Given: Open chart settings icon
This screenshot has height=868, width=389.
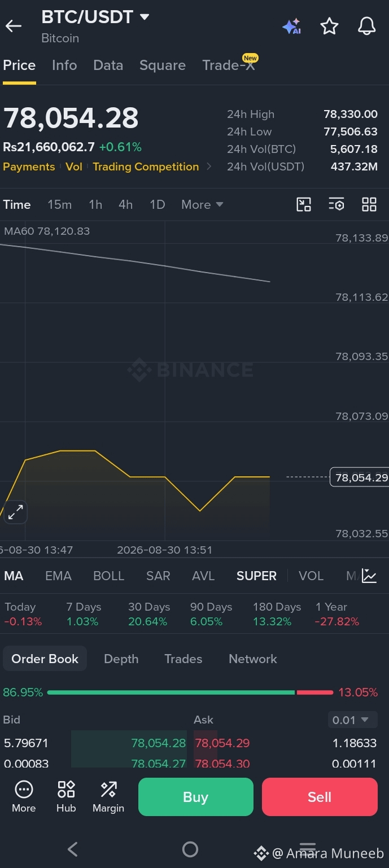Looking at the screenshot, I should (x=336, y=204).
